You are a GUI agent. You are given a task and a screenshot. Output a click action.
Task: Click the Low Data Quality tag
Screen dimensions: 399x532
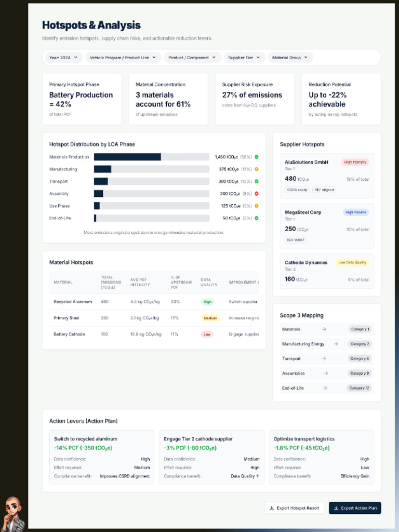pyautogui.click(x=352, y=262)
